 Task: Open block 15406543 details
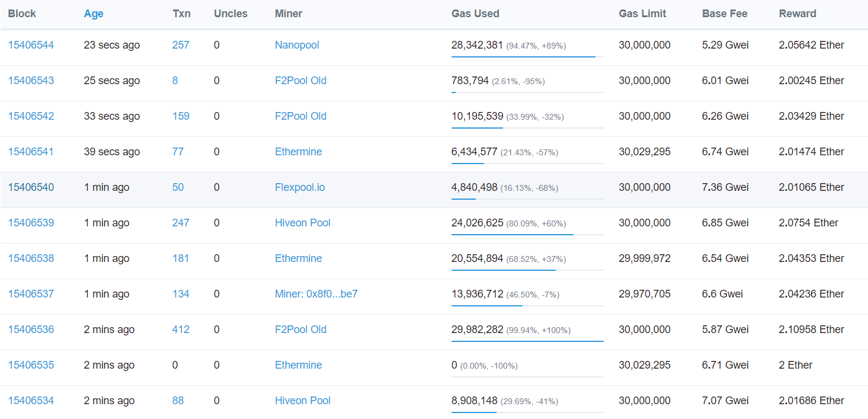pos(31,81)
